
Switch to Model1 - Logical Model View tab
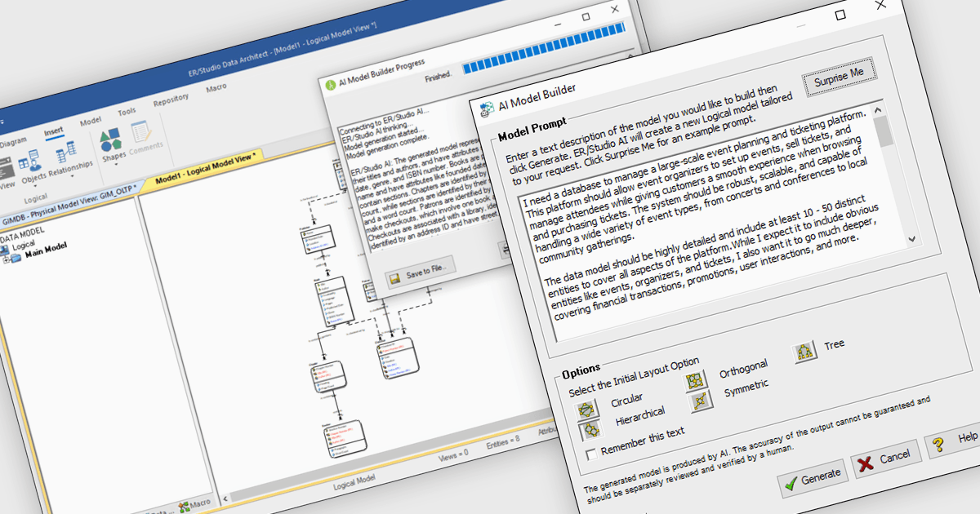click(x=206, y=166)
